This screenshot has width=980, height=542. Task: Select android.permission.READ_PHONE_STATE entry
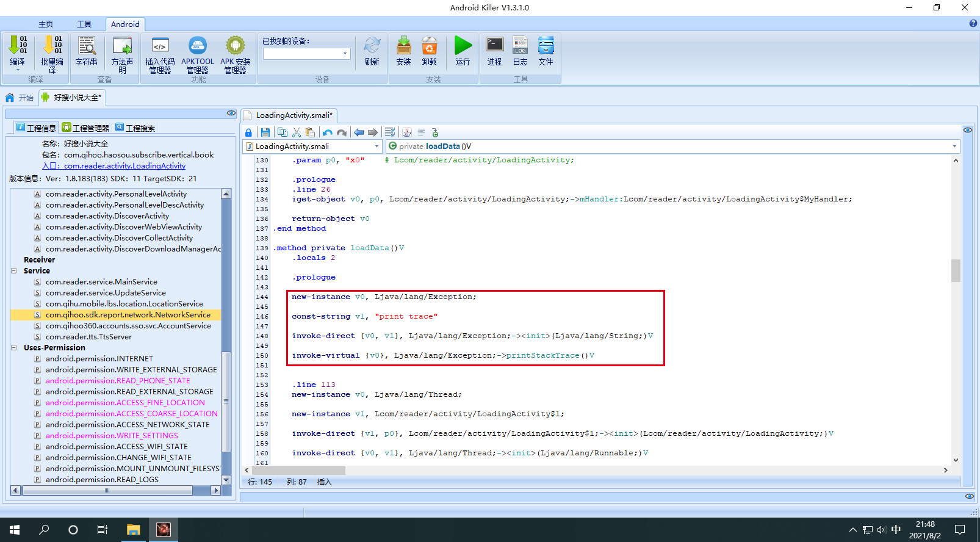(x=118, y=381)
